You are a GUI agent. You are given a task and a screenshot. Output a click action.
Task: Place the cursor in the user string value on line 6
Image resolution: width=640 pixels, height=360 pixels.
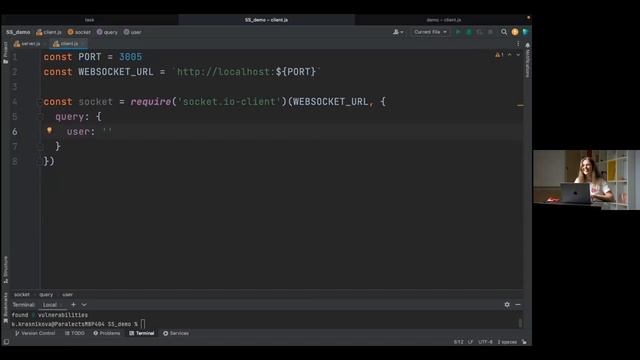pos(107,131)
